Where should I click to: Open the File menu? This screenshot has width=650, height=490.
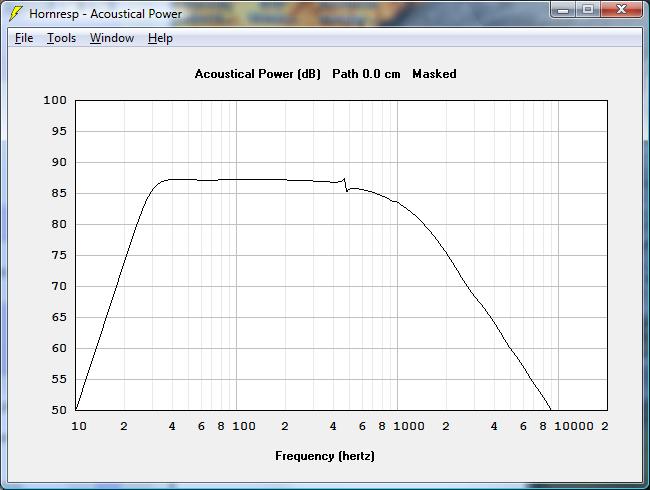(24, 38)
